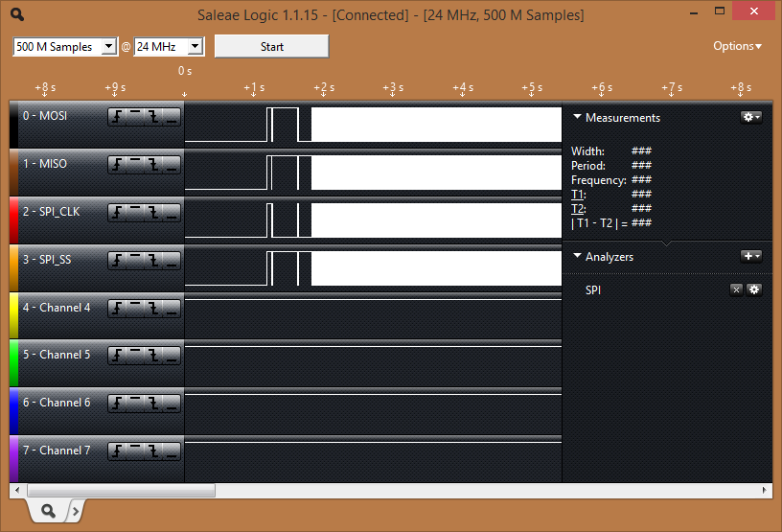Toggle falling edge trigger on Channel 5

click(x=153, y=356)
